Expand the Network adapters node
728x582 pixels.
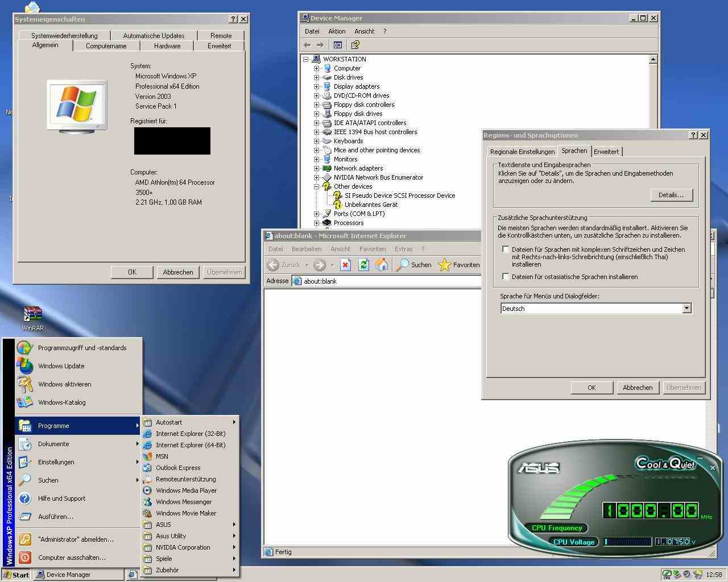(x=317, y=168)
